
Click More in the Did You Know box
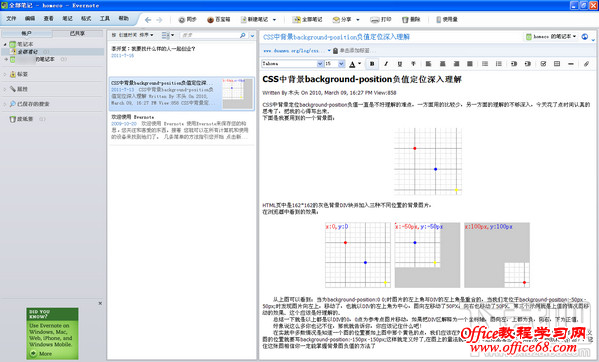(41, 354)
